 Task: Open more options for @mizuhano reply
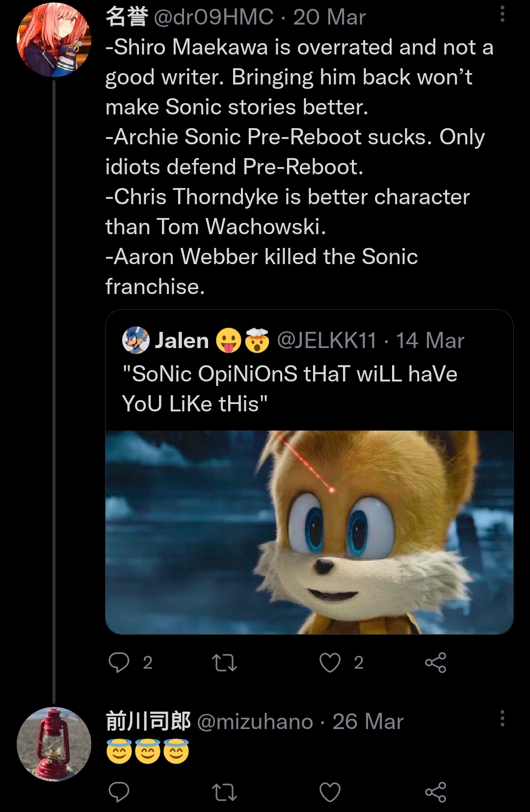(x=502, y=718)
